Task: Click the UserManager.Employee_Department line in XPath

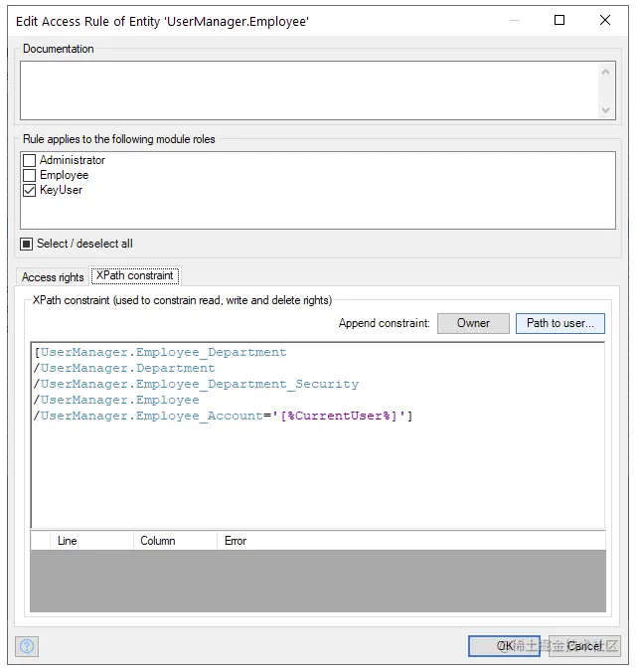Action: (160, 352)
